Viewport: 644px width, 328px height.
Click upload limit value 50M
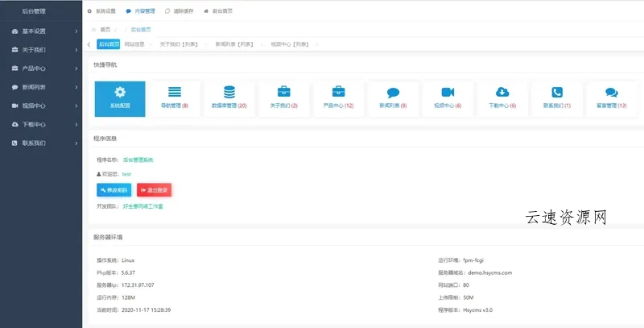[469, 297]
